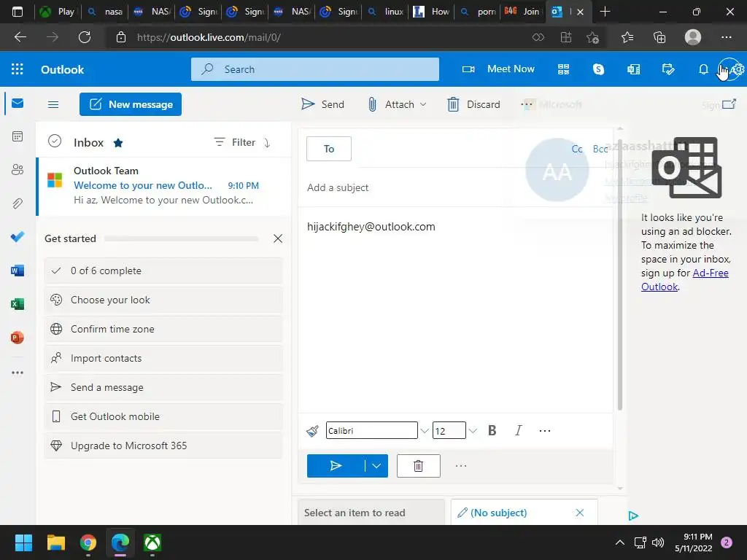Open the browser Collections icon
The height and width of the screenshot is (560, 747).
659,37
